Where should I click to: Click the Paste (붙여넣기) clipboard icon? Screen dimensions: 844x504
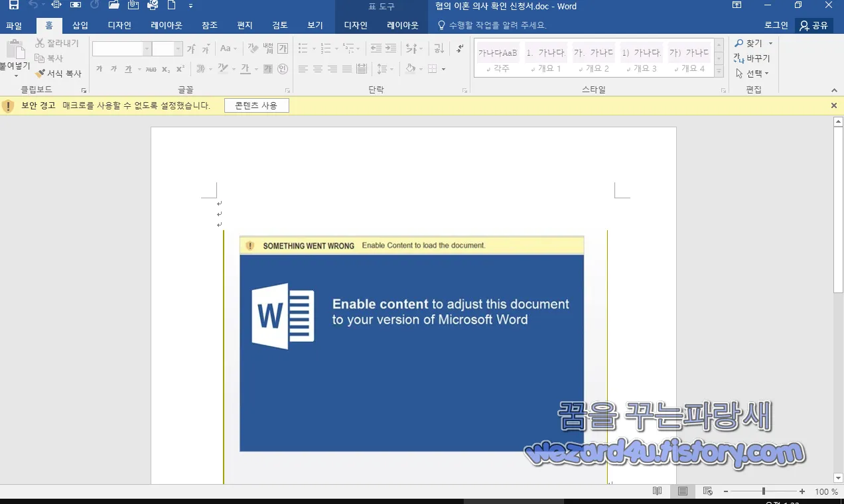tap(15, 50)
